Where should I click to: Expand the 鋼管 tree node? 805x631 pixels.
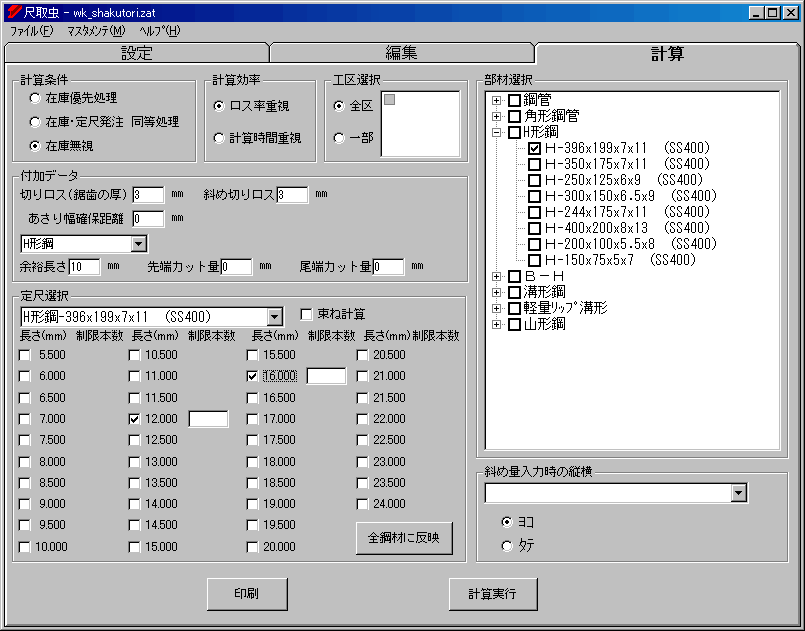coord(497,100)
